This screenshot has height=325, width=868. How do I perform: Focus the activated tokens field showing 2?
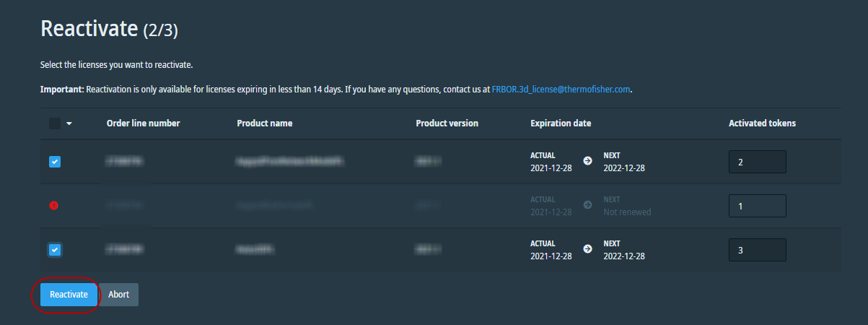click(757, 162)
